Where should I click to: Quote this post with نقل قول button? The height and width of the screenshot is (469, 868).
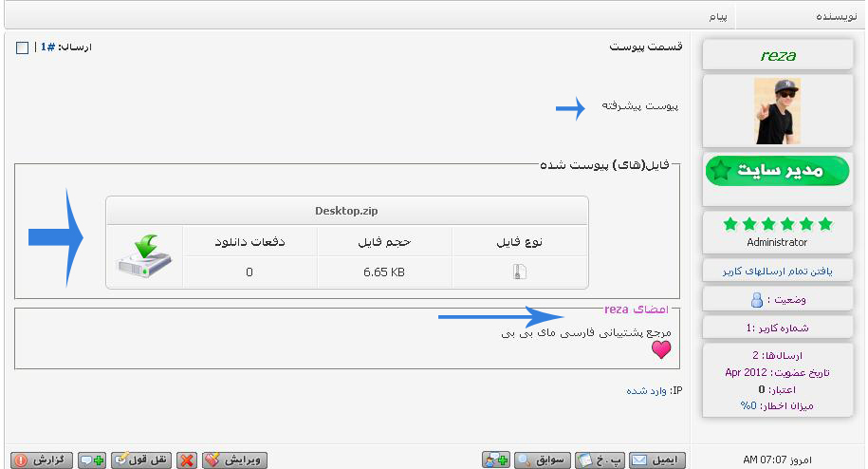pos(141,460)
